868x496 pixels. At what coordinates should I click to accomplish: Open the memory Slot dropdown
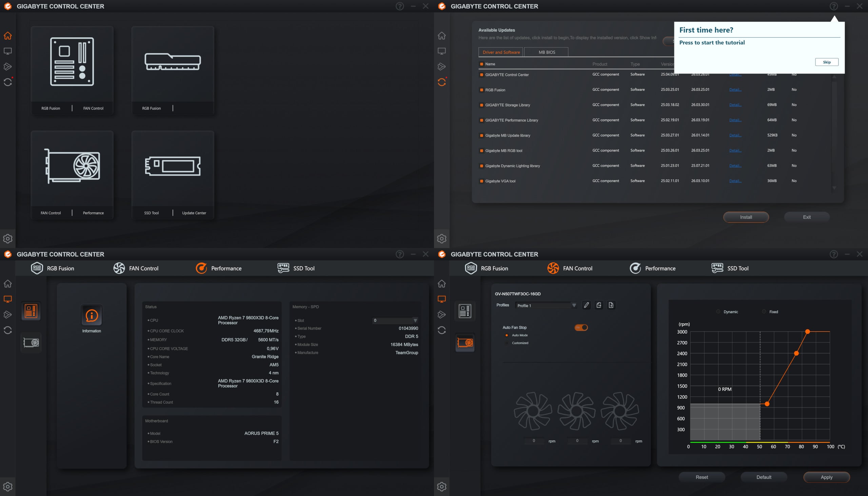point(415,320)
